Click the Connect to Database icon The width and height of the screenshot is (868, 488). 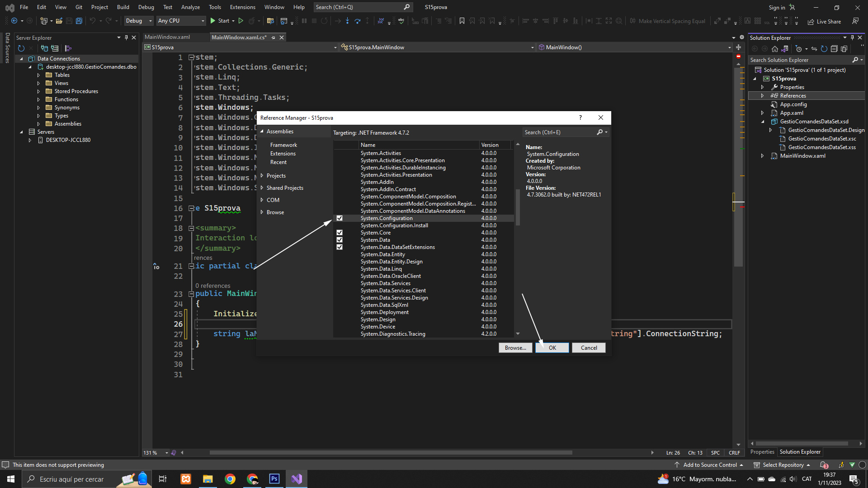(x=44, y=48)
